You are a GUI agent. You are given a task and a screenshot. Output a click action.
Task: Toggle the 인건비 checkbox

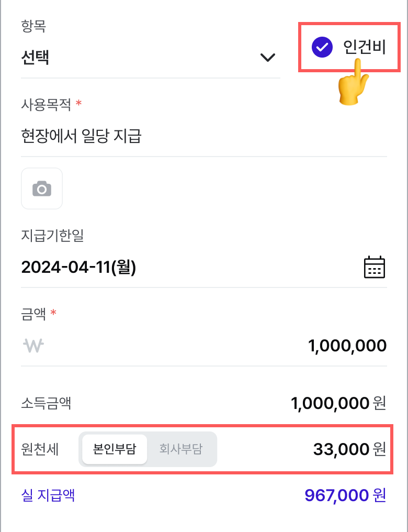tap(349, 47)
